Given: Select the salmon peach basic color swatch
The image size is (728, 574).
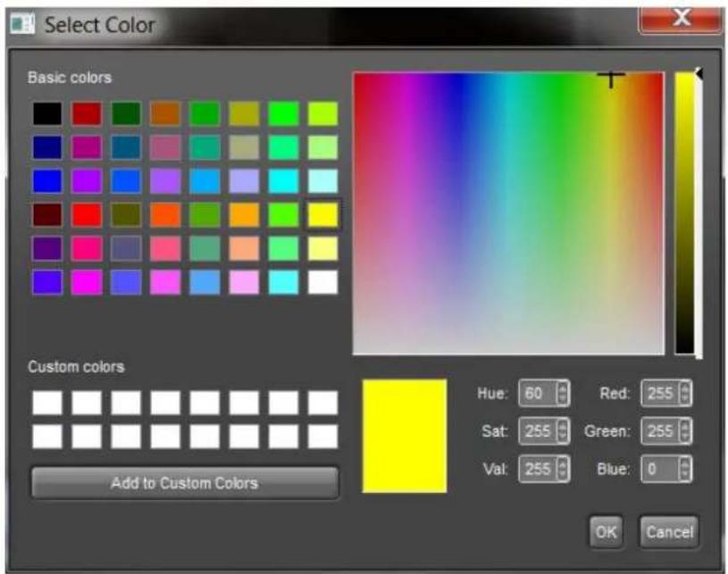Looking at the screenshot, I should click(x=244, y=248).
